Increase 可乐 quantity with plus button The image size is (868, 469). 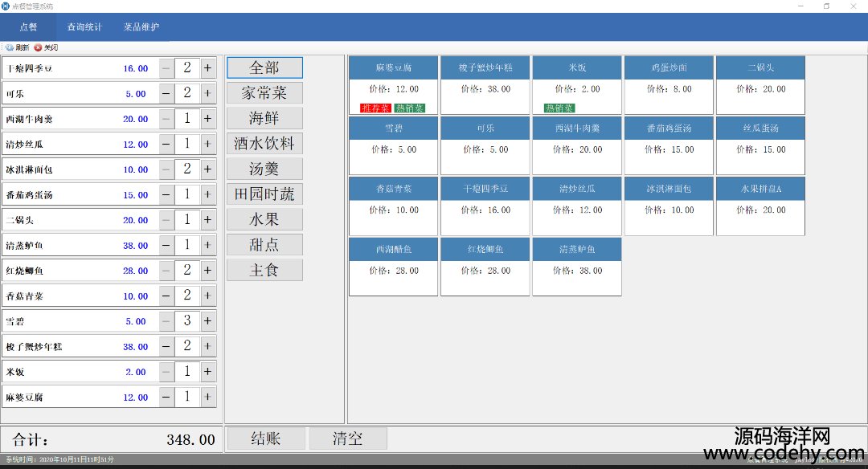tap(207, 93)
